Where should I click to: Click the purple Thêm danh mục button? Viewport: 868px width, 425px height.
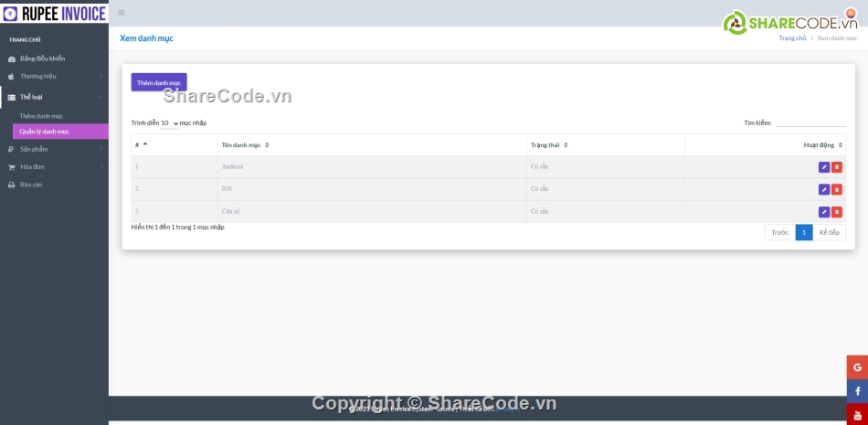[x=159, y=82]
